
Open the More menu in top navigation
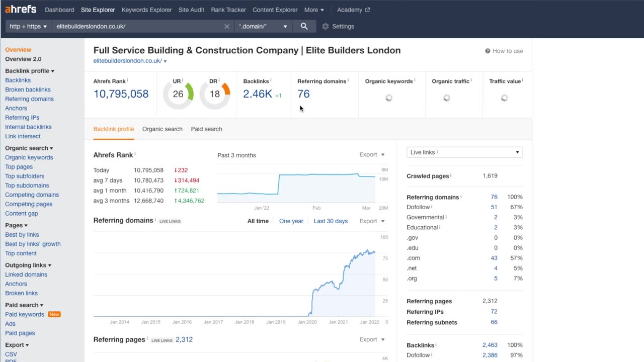coord(314,10)
